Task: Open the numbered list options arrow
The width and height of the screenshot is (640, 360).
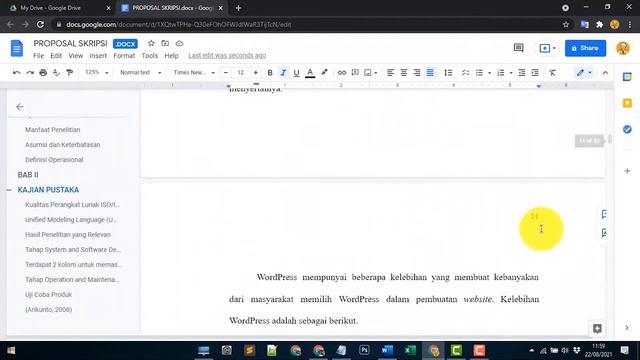Action: (x=511, y=73)
